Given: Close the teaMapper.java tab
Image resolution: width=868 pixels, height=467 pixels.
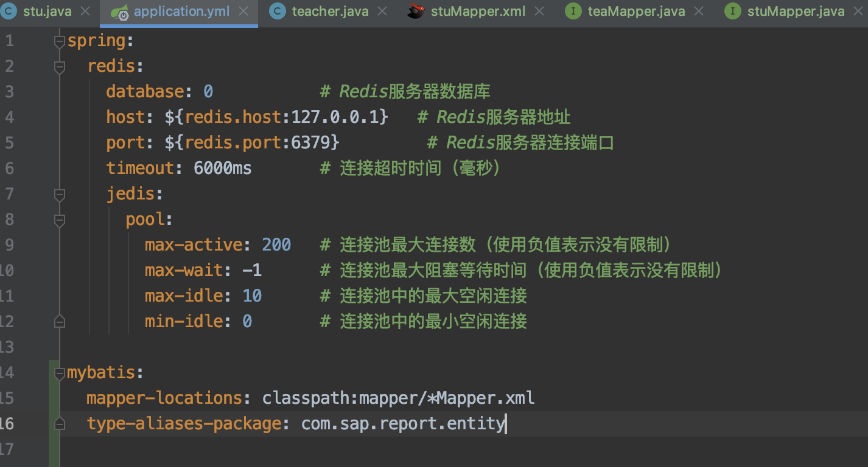Looking at the screenshot, I should pyautogui.click(x=700, y=12).
